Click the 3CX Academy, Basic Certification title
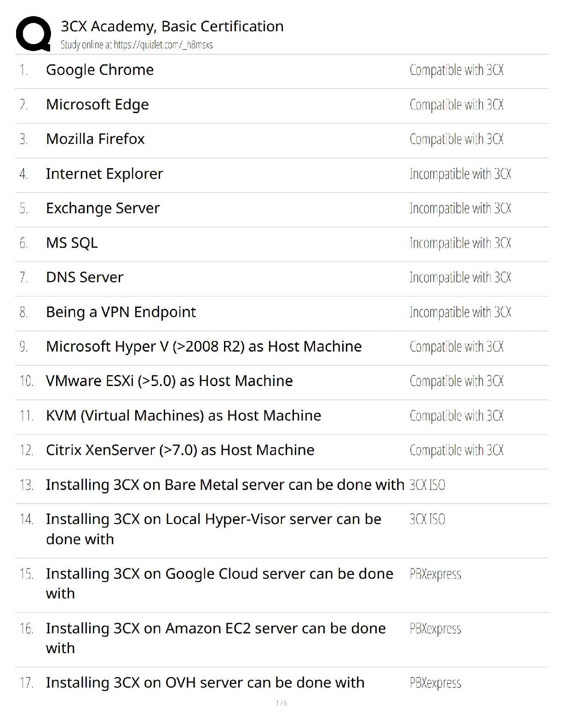 point(172,27)
